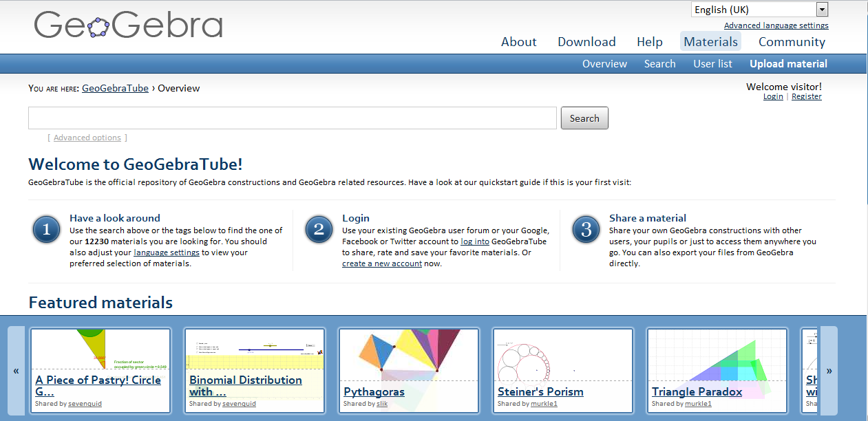Open sevenquid profile under Binomial card
Screen dimensions: 868x421
pyautogui.click(x=239, y=404)
